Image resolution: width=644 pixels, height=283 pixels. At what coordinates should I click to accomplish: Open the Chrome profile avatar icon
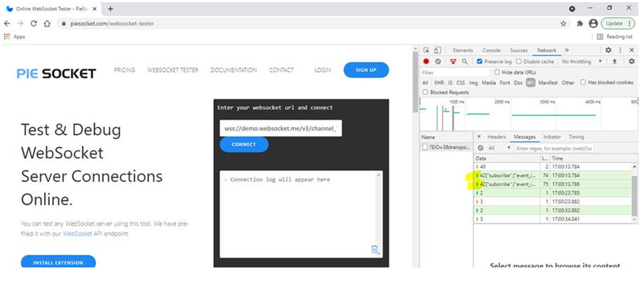[593, 23]
